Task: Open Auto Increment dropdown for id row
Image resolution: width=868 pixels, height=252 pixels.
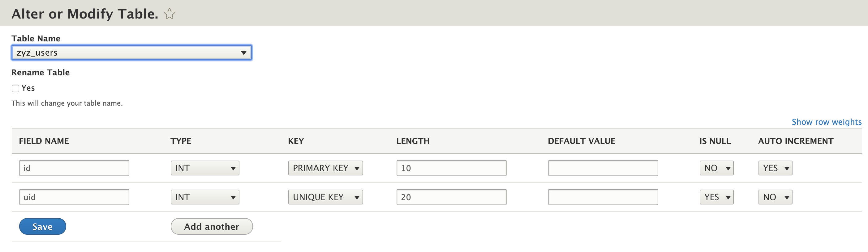Action: pos(775,168)
